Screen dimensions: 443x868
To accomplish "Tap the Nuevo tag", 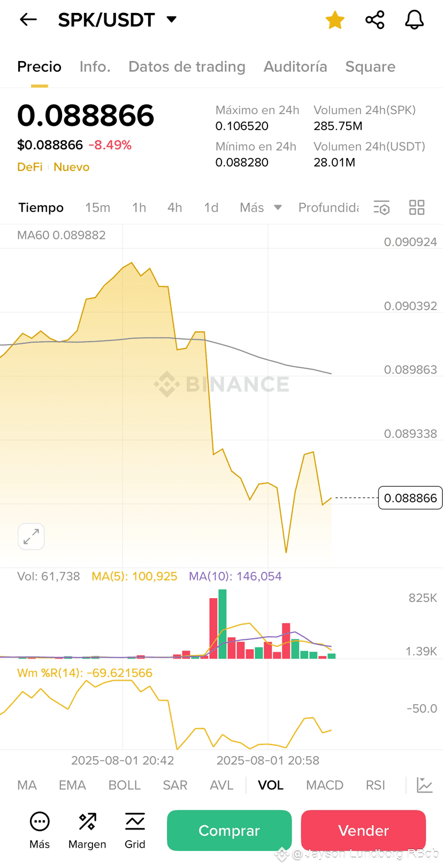I will tap(71, 167).
